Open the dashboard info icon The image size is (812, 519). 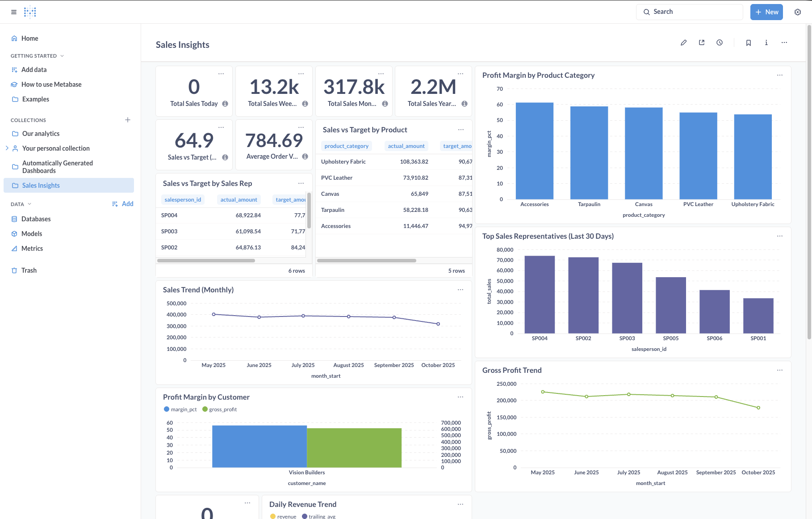[766, 42]
